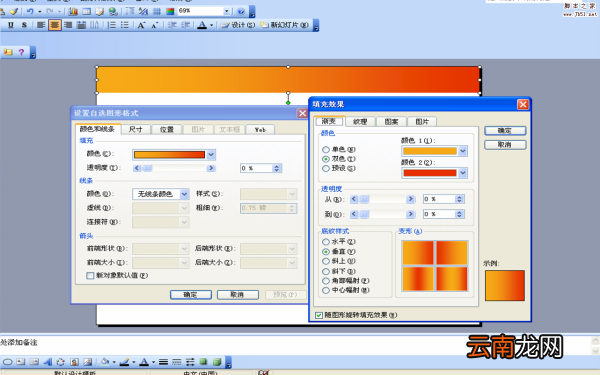Image resolution: width=600 pixels, height=375 pixels.
Task: Open Line Color dropdown arrow in drawing toolbar
Action: pyautogui.click(x=134, y=362)
